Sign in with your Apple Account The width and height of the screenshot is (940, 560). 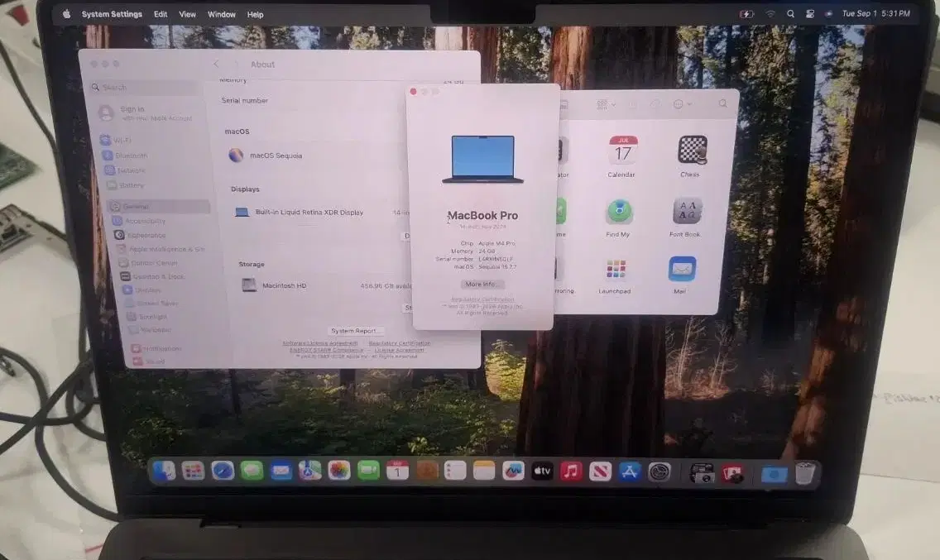pyautogui.click(x=146, y=112)
